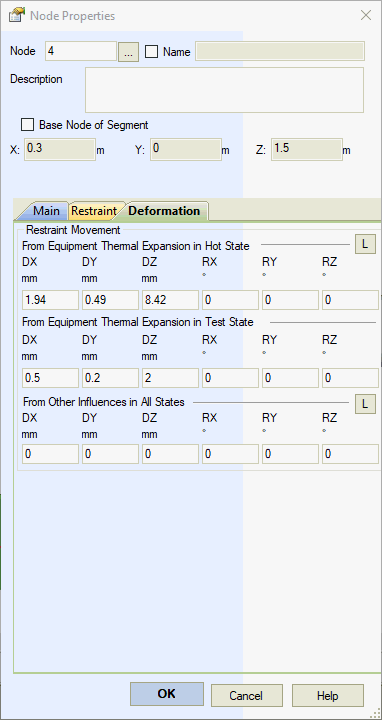
Task: Click Test State DZ field showing 2
Action: coord(170,378)
